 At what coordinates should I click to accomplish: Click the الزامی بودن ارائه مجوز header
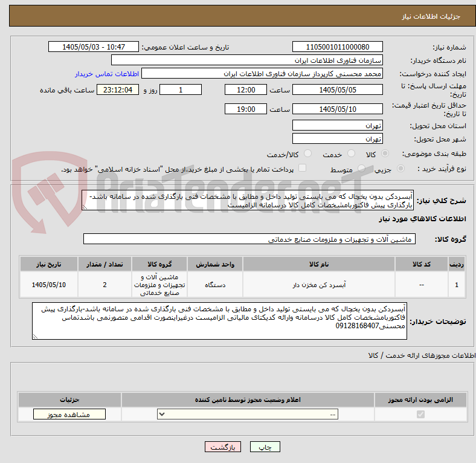tap(420, 400)
